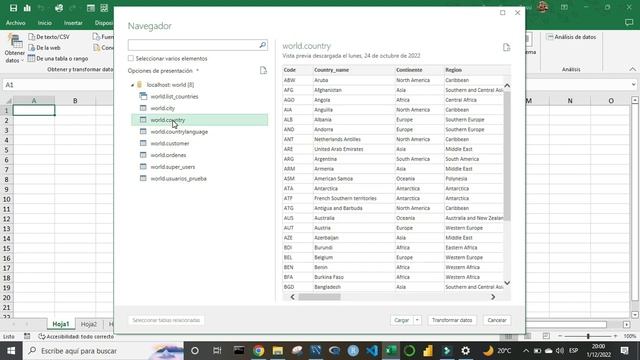Image resolution: width=640 pixels, height=360 pixels.
Task: Open the Cargar dropdown arrow
Action: tap(417, 320)
